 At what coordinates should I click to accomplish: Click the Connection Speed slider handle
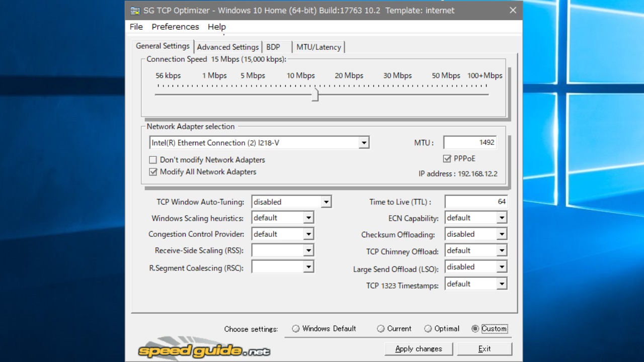315,95
